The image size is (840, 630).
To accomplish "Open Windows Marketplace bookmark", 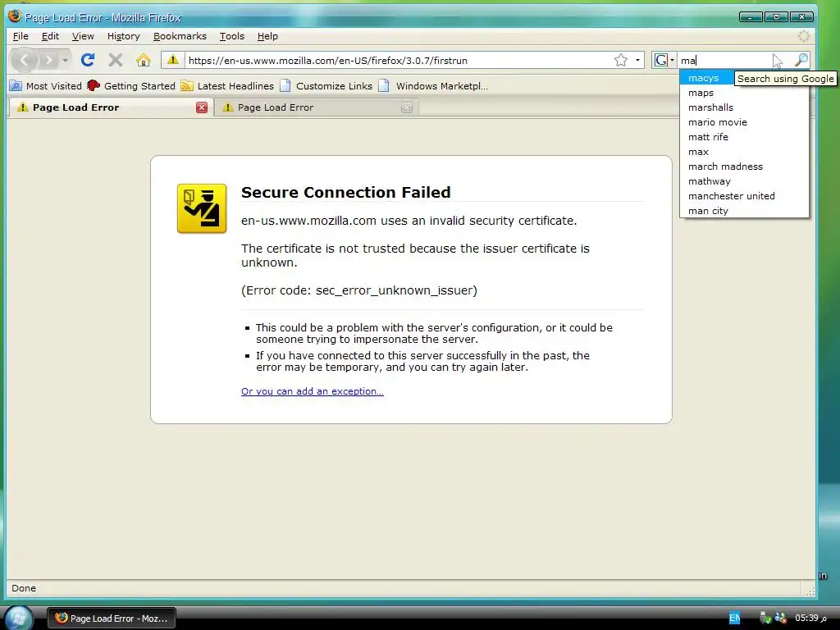I will (433, 85).
